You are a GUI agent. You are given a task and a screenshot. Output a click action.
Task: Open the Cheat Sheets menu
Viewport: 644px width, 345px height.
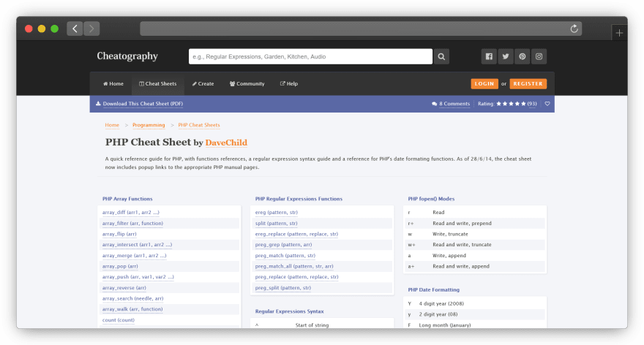pos(158,83)
